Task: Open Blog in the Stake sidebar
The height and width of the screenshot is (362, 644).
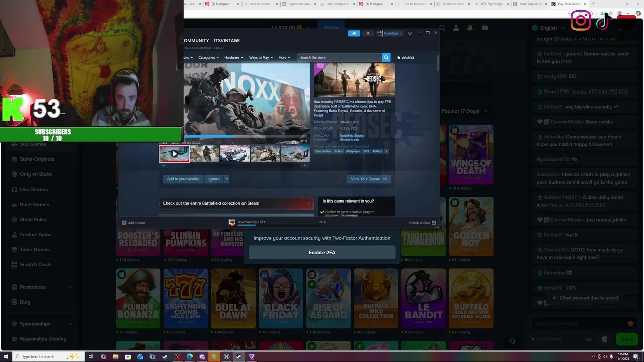Action: coord(25,302)
